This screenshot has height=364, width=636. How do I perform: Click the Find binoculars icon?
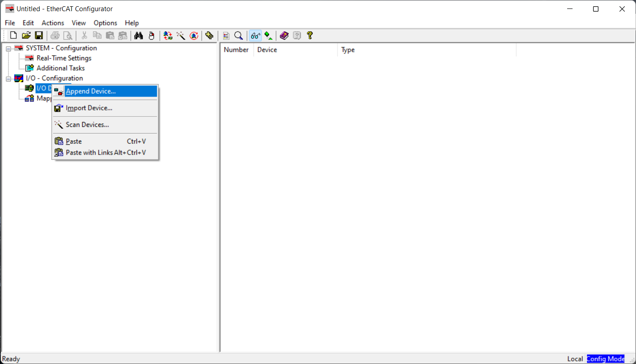139,36
